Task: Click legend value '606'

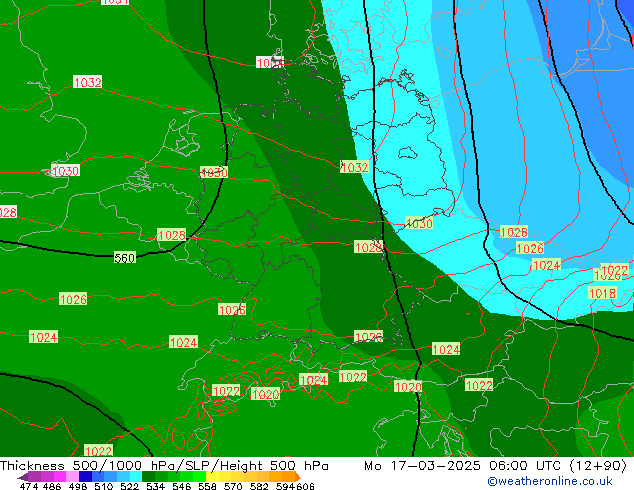Action: [305, 486]
